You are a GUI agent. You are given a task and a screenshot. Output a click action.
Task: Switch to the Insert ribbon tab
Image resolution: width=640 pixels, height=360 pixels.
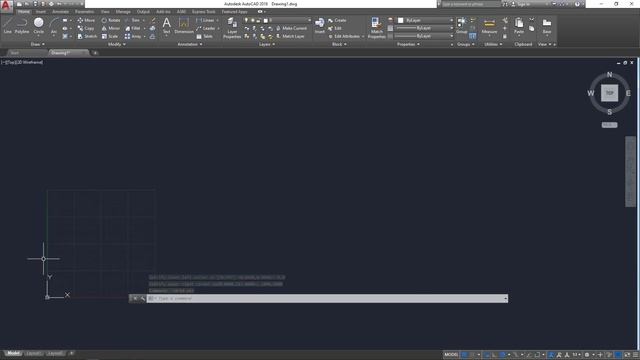tap(41, 11)
